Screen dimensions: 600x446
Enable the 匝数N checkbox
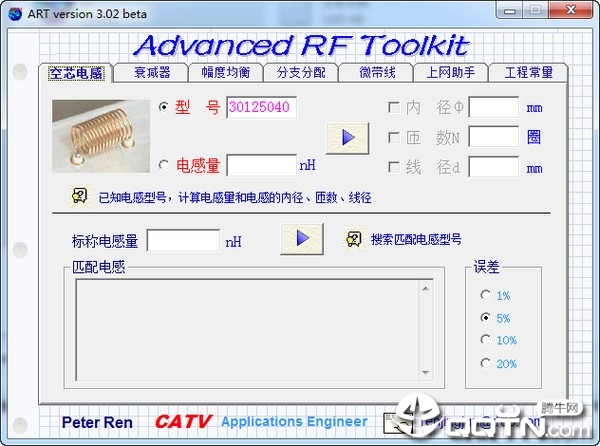pos(394,137)
